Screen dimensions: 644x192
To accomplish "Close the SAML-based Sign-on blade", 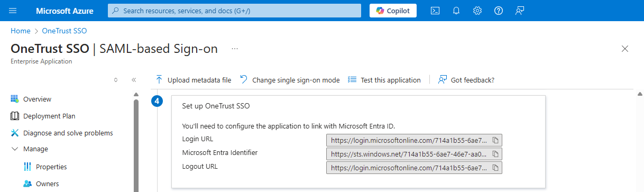I will (625, 49).
